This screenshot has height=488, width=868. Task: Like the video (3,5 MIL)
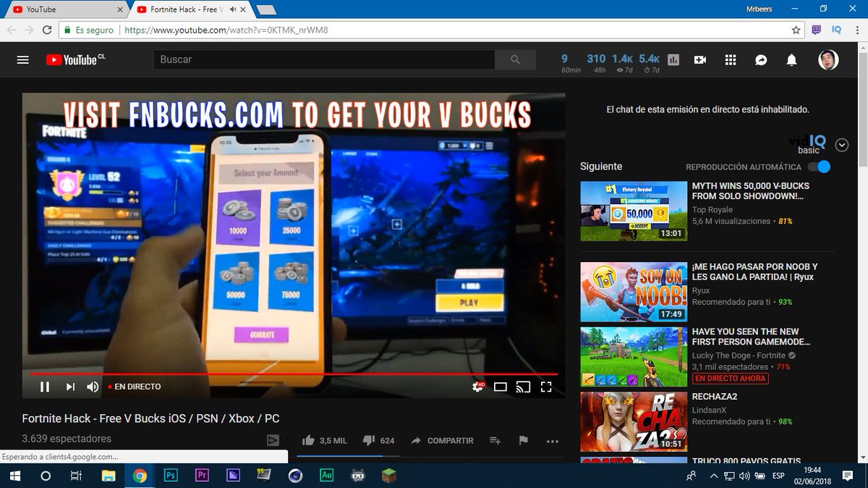[324, 440]
